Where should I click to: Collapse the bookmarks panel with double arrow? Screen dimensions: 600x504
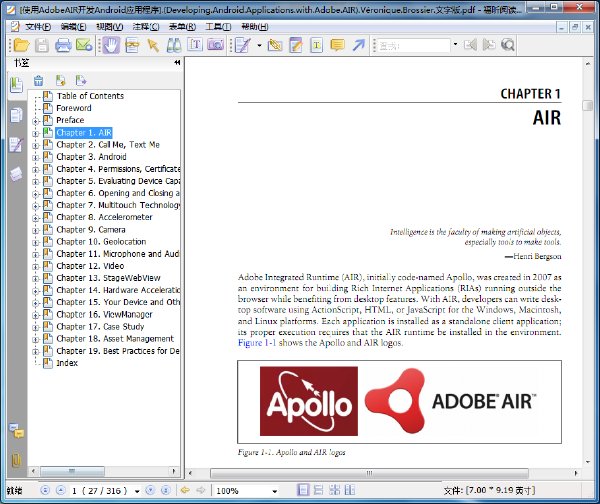click(x=177, y=62)
